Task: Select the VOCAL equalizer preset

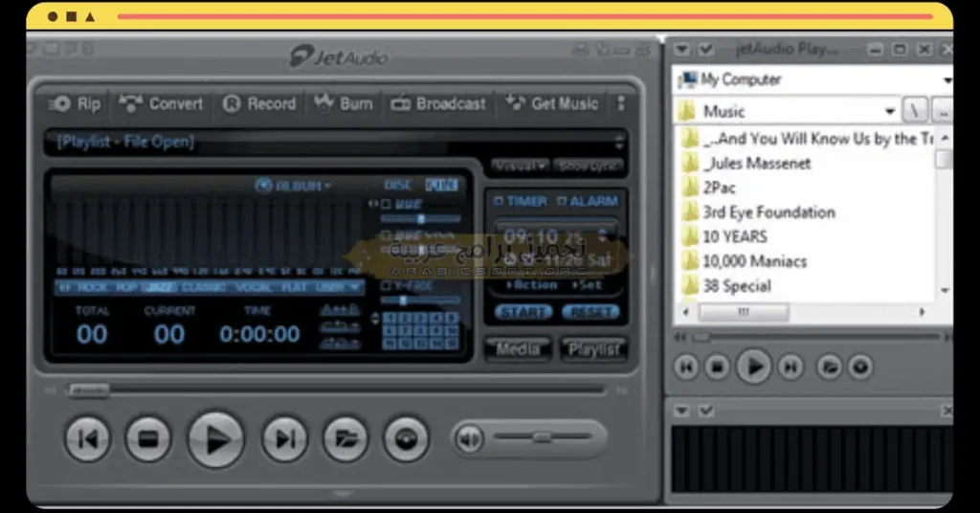Action: pos(254,287)
